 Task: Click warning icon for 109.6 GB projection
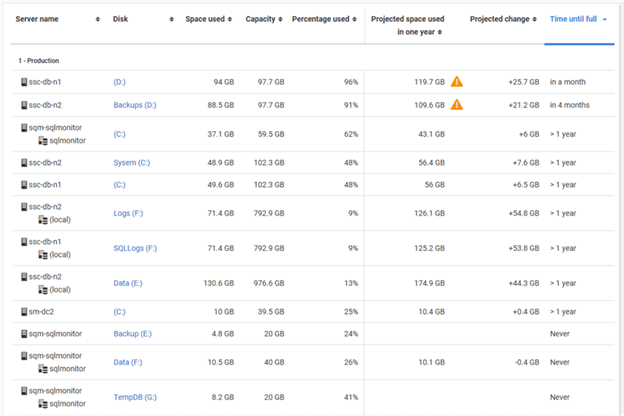click(x=456, y=105)
